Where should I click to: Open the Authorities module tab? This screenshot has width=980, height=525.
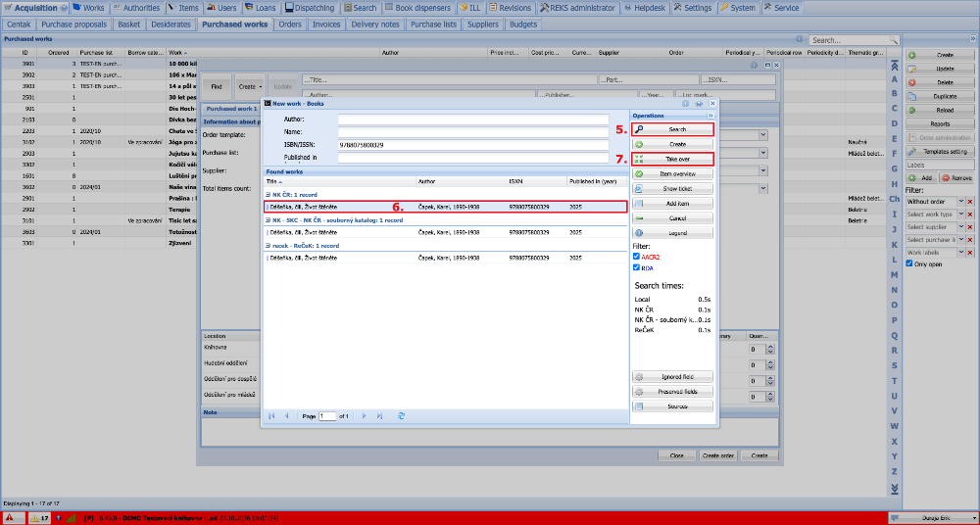coord(136,8)
